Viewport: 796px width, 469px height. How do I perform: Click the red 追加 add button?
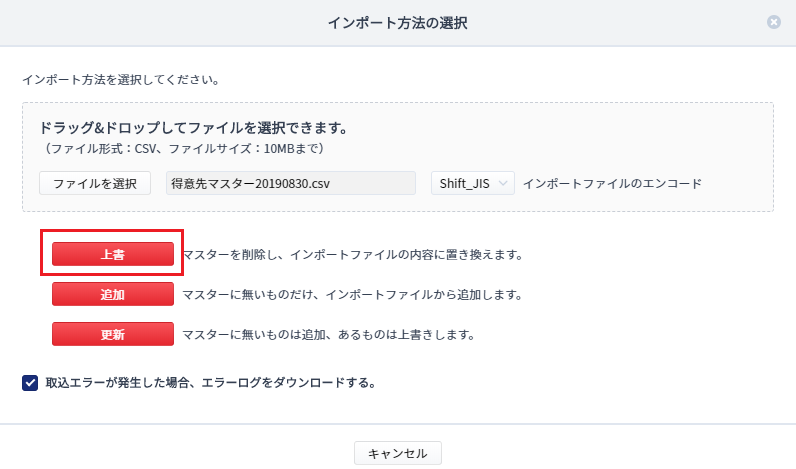tap(113, 294)
